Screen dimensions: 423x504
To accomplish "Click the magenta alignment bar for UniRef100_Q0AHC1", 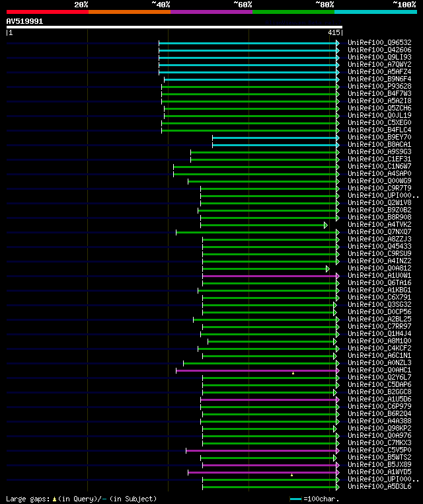I will click(256, 370).
